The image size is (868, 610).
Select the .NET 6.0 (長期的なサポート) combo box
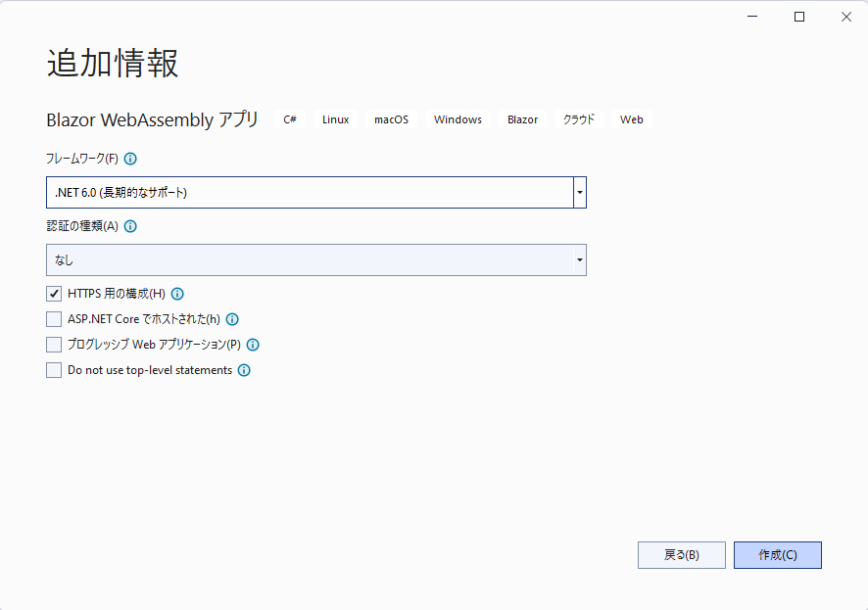[x=316, y=193]
